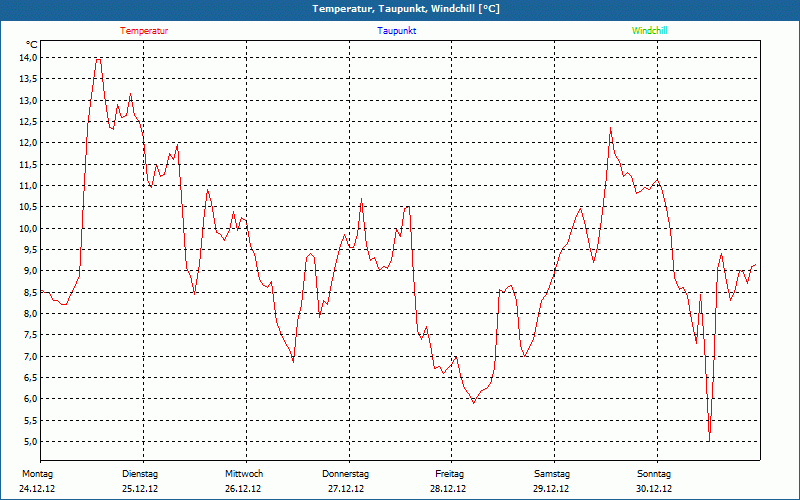Screen dimensions: 800x500
Task: Click the 12,5 y-axis value
Action: click(x=29, y=121)
